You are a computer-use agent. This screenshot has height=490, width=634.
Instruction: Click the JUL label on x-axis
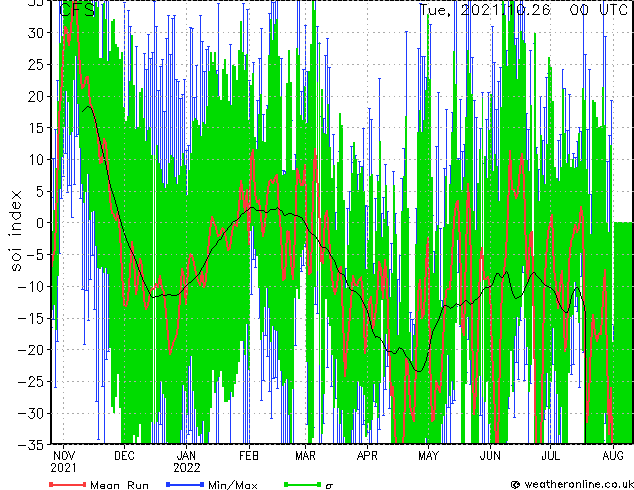click(x=551, y=456)
